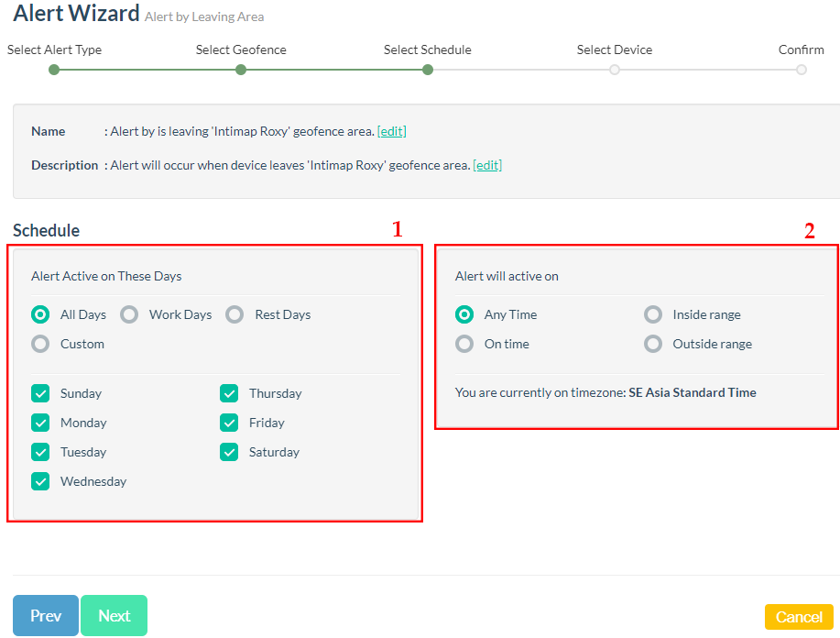The width and height of the screenshot is (840, 638).
Task: Choose the Custom days radio option
Action: click(x=40, y=344)
